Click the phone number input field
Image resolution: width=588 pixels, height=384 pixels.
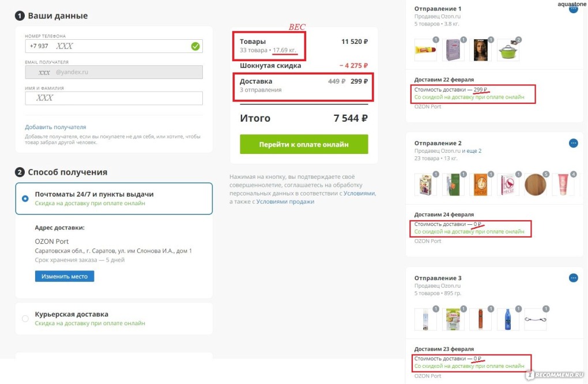107,46
